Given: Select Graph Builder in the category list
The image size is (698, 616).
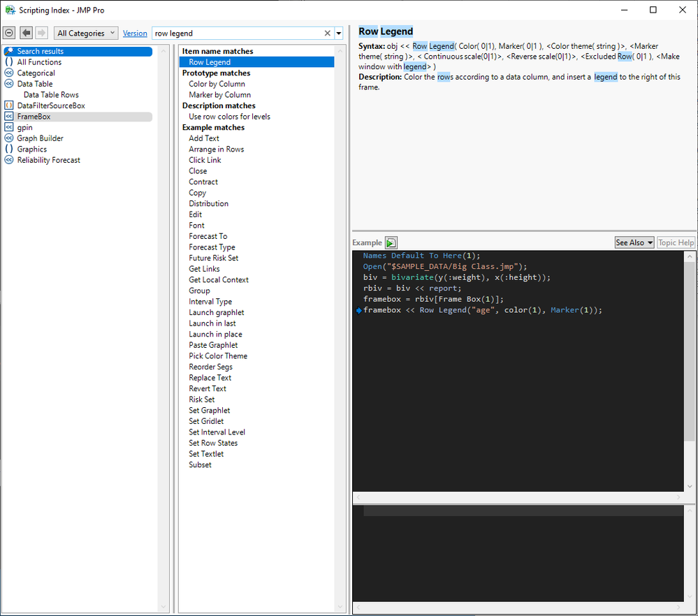Looking at the screenshot, I should click(x=40, y=138).
